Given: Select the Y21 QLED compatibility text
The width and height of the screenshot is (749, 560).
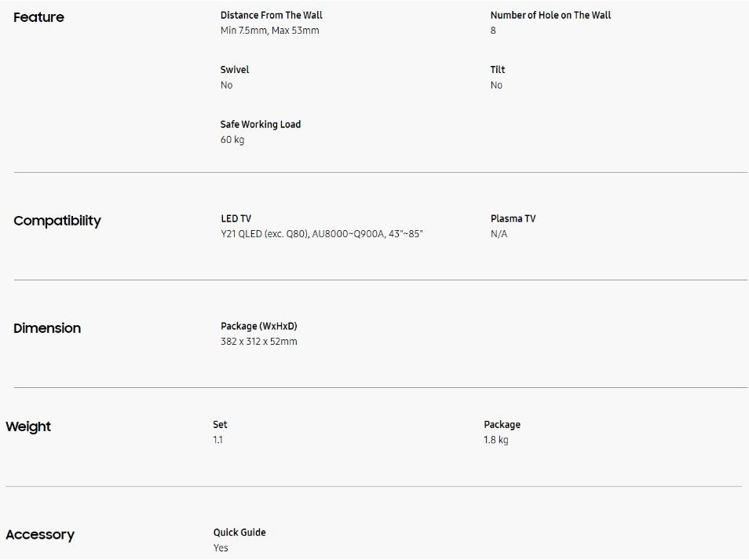Looking at the screenshot, I should [x=322, y=234].
